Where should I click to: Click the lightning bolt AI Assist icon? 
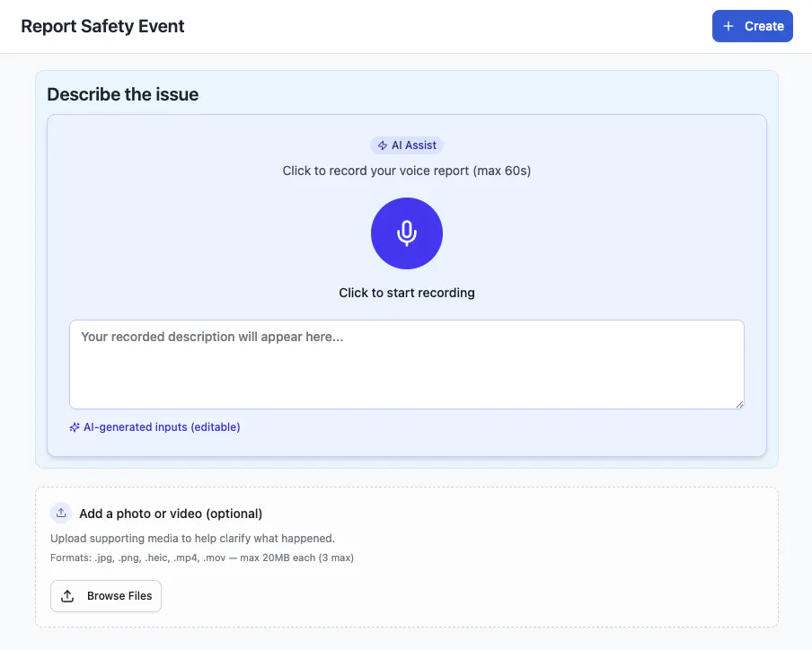coord(382,145)
